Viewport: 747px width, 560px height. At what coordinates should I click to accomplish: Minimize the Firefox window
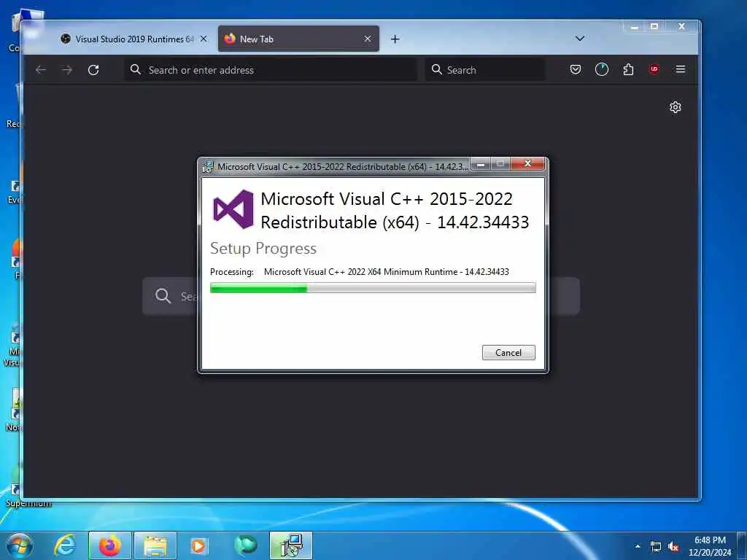point(634,27)
